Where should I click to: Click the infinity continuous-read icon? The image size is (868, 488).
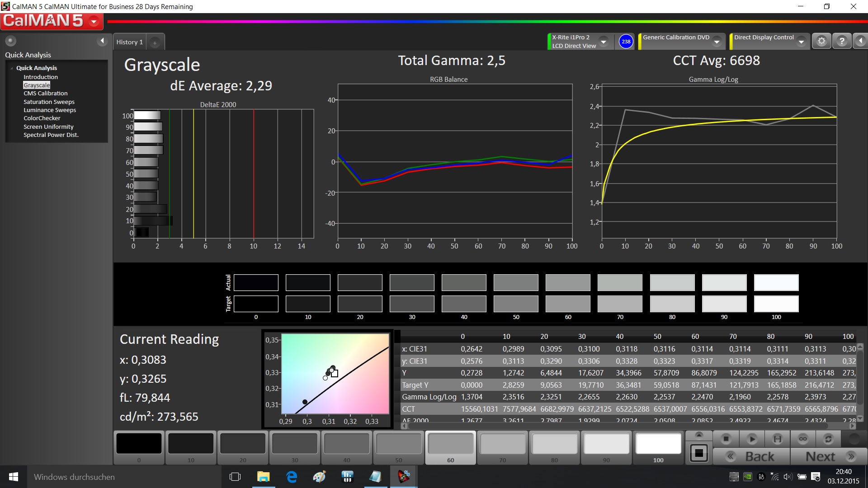803,439
